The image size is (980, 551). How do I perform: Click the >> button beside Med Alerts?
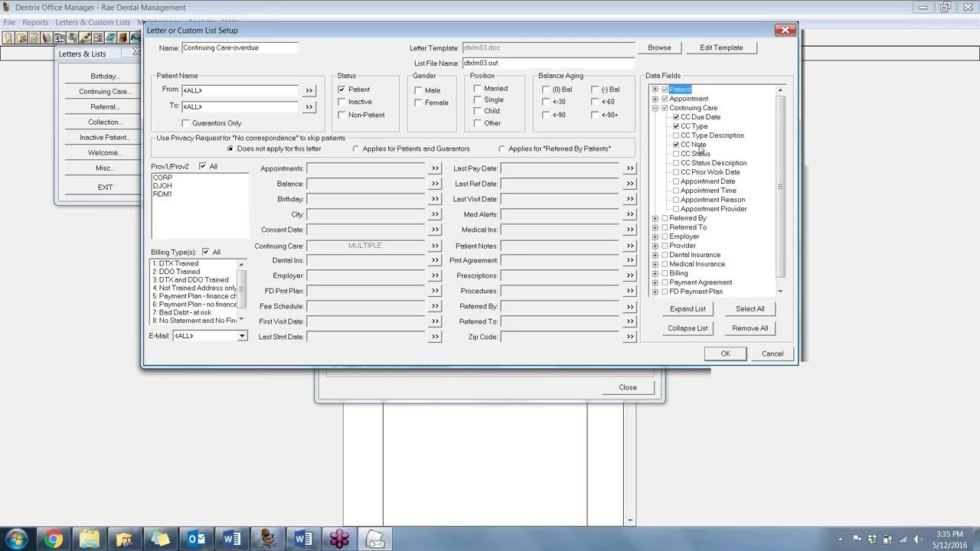pyautogui.click(x=630, y=214)
